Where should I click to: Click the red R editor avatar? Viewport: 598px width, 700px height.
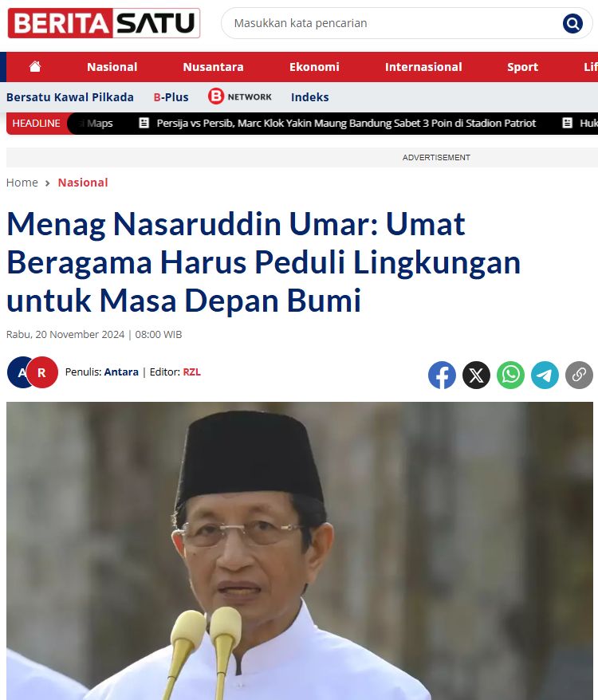pos(42,372)
